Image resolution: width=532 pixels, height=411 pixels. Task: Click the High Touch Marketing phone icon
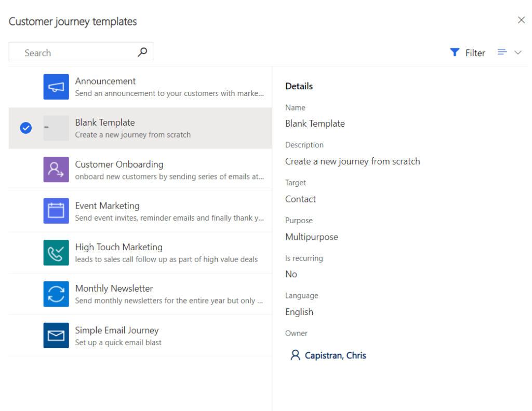pos(56,253)
